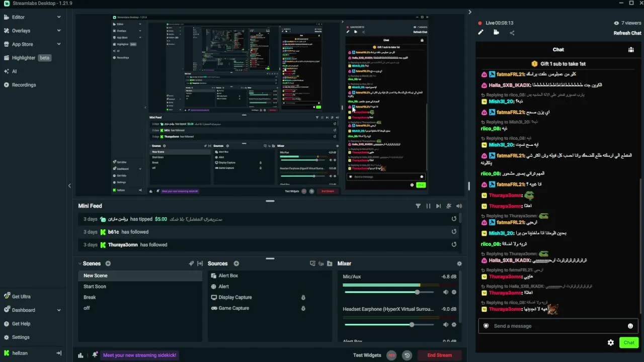
Task: Toggle the replay buffer button
Action: tap(407, 355)
